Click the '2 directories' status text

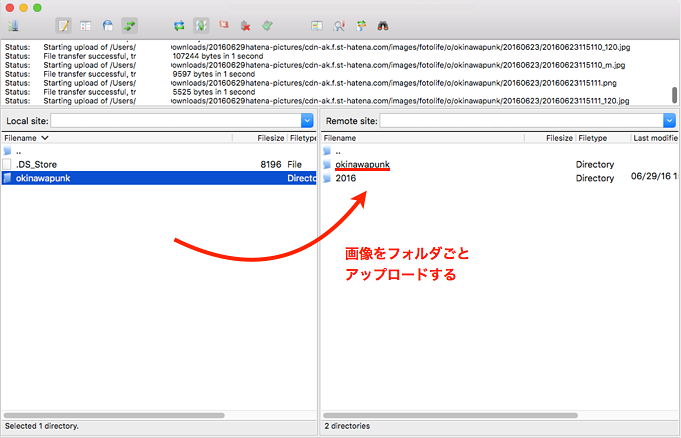347,426
